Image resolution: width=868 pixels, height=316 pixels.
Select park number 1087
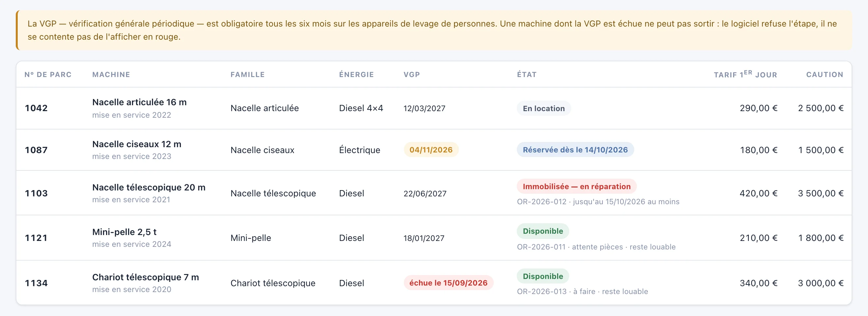[36, 150]
